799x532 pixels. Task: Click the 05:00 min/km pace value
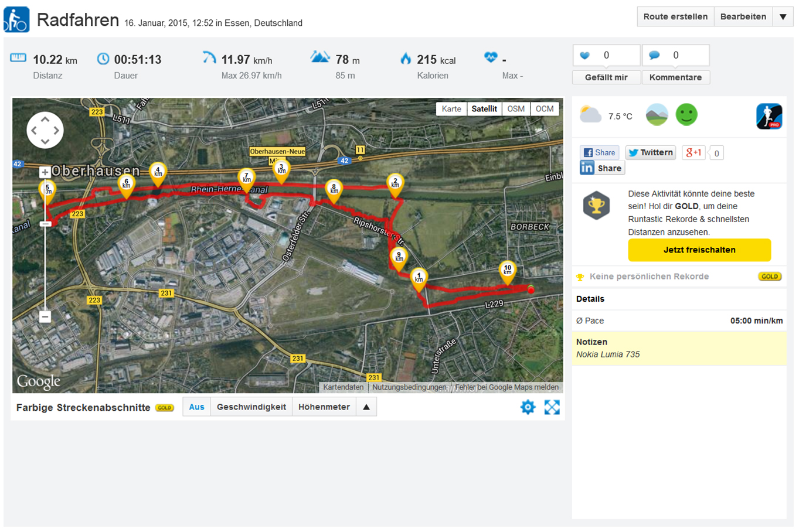point(756,321)
